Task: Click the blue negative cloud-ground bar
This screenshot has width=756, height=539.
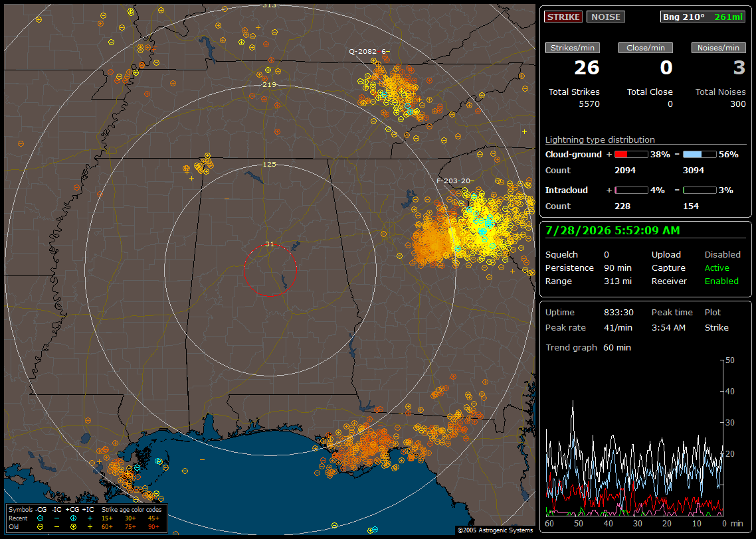Action: coord(700,155)
